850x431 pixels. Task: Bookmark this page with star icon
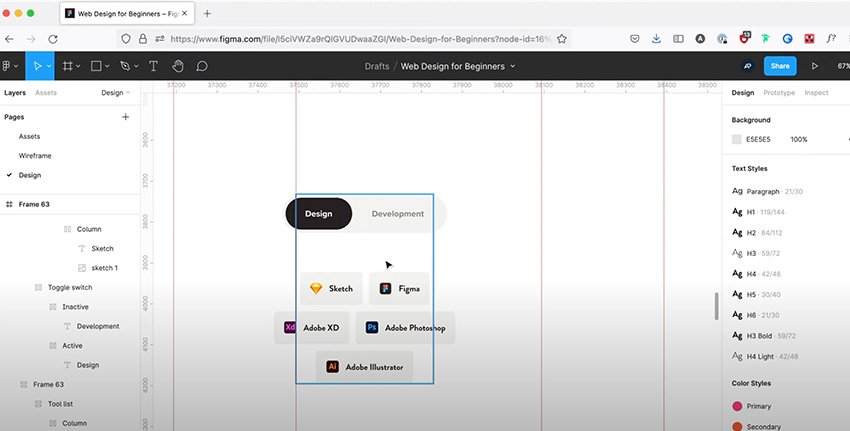click(562, 39)
